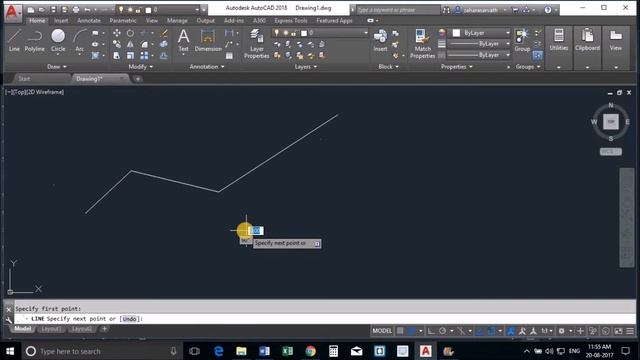
Task: Switch to Layout1 tab
Action: pyautogui.click(x=51, y=329)
